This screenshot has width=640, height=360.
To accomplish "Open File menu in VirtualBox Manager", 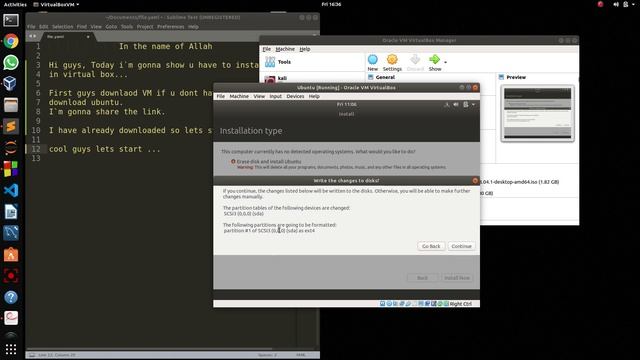I will 267,49.
